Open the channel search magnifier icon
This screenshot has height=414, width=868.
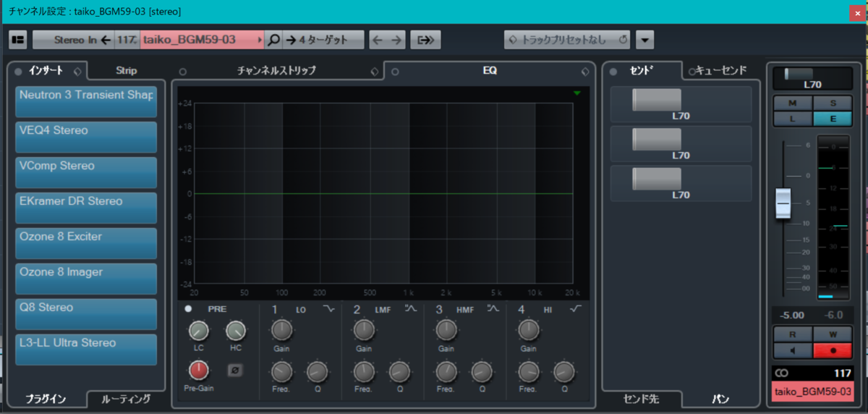(273, 40)
